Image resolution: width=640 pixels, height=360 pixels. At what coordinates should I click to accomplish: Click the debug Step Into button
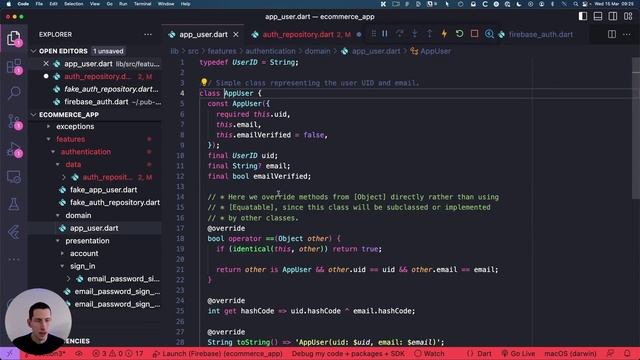pyautogui.click(x=414, y=34)
